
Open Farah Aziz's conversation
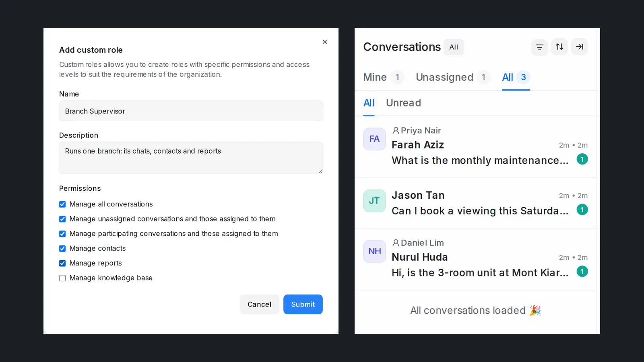[475, 147]
